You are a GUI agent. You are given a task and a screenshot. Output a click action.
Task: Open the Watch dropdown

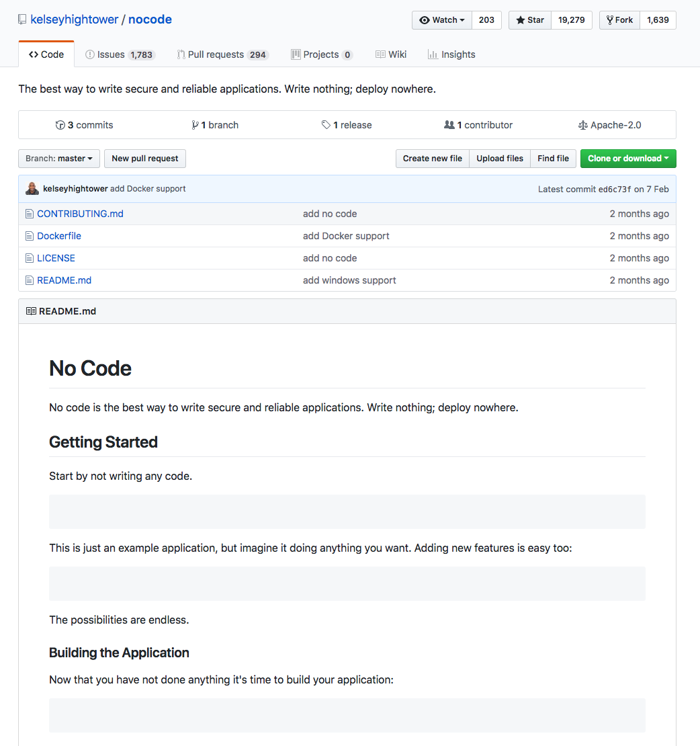point(442,20)
